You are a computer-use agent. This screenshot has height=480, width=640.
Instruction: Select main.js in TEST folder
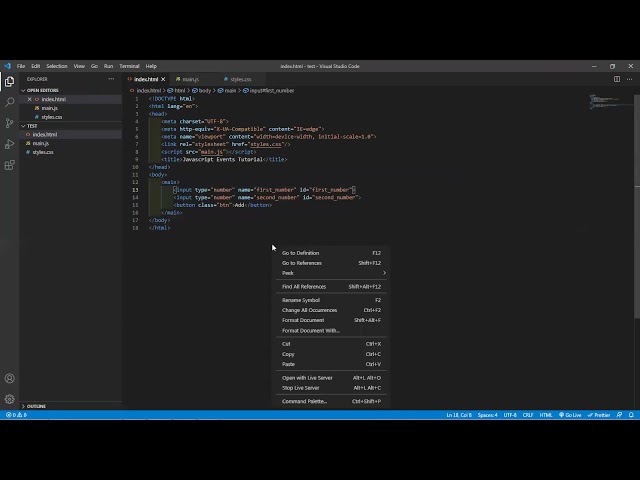[71, 143]
